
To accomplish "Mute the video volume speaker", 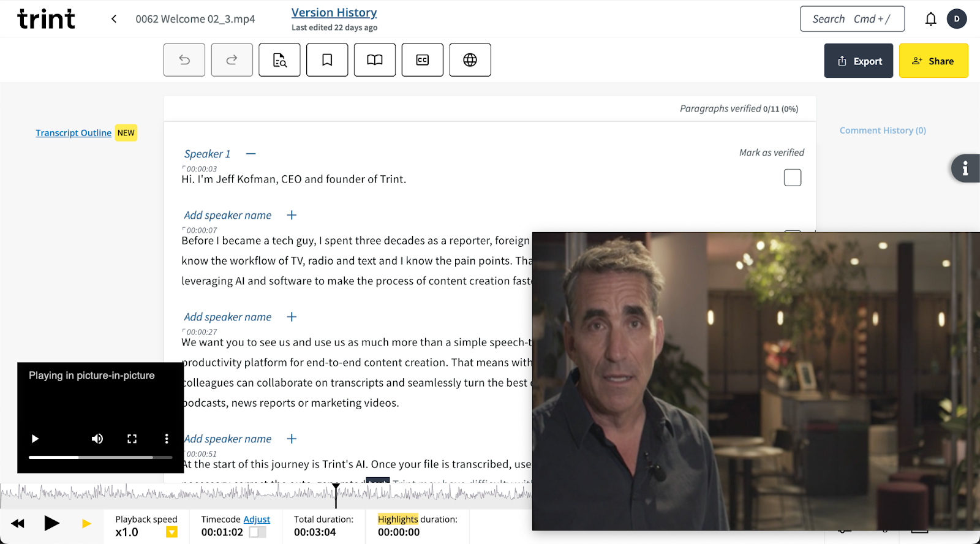I will coord(97,439).
